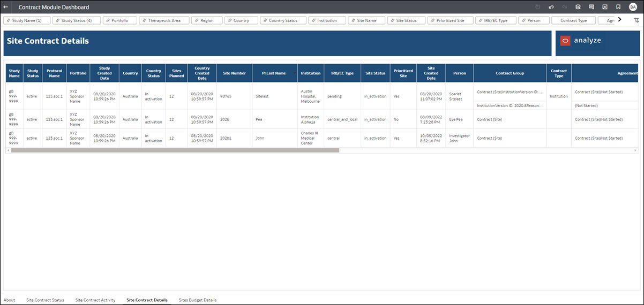Click the filter bar right chevron
Screen dimensions: 644x305
pos(619,20)
